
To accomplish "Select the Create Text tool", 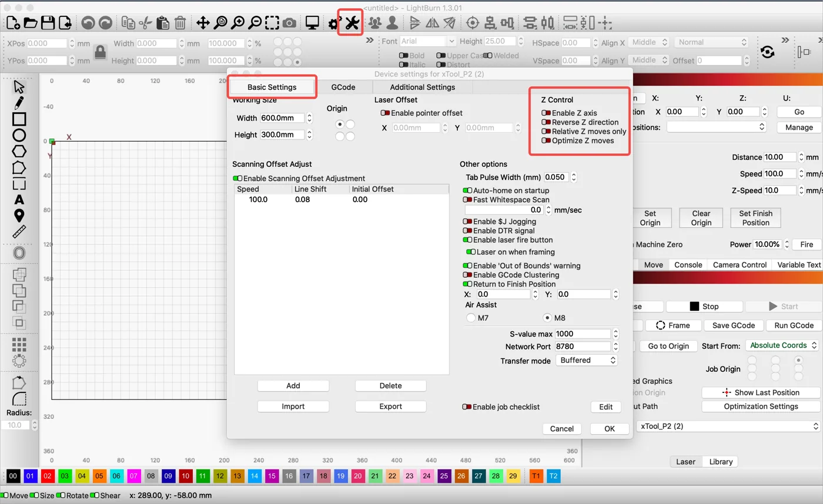I will 19,200.
